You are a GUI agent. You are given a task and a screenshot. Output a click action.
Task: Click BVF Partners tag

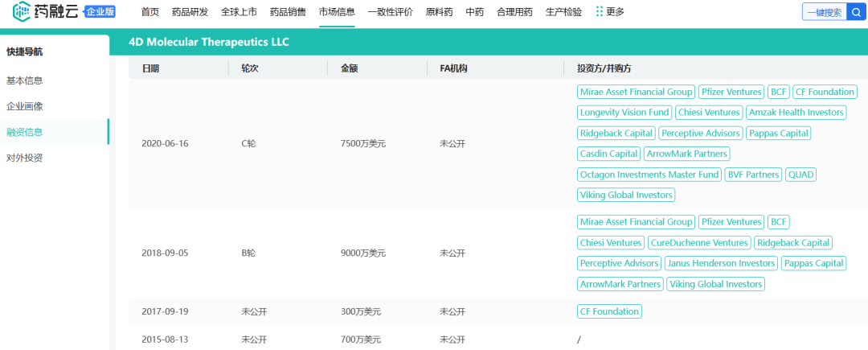[753, 175]
